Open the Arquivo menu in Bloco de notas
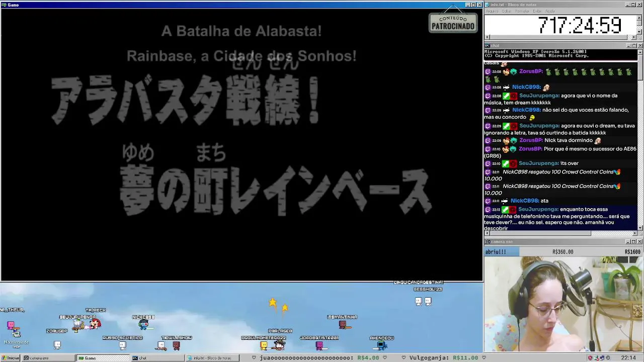Image resolution: width=644 pixels, height=362 pixels. tap(492, 11)
